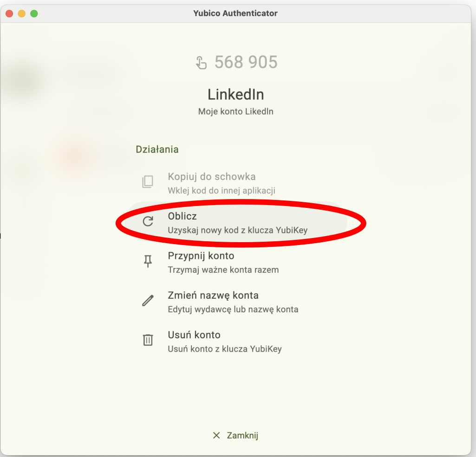Click the pin icon for Przypnij konto
Screen dimensions: 476x457
tap(148, 262)
